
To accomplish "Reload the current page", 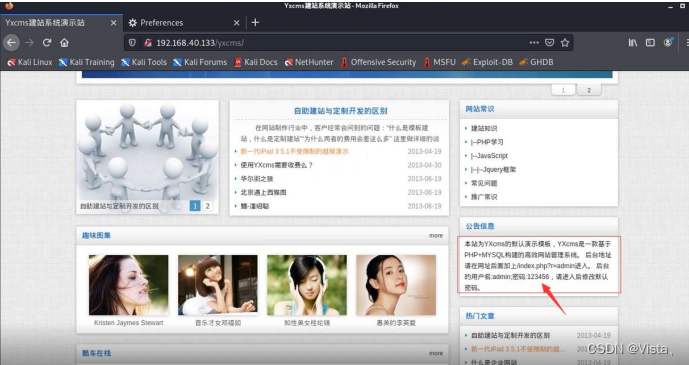I will pos(47,43).
